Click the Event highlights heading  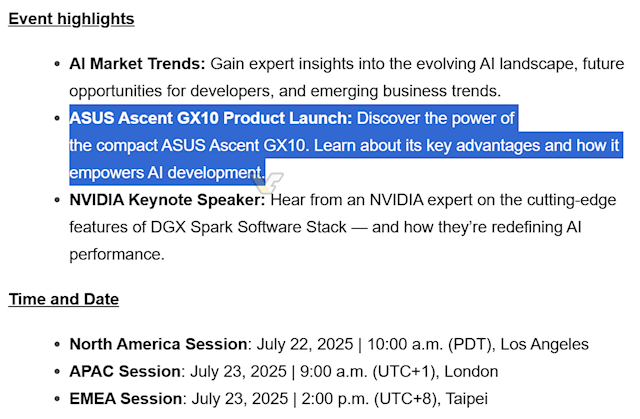click(71, 19)
